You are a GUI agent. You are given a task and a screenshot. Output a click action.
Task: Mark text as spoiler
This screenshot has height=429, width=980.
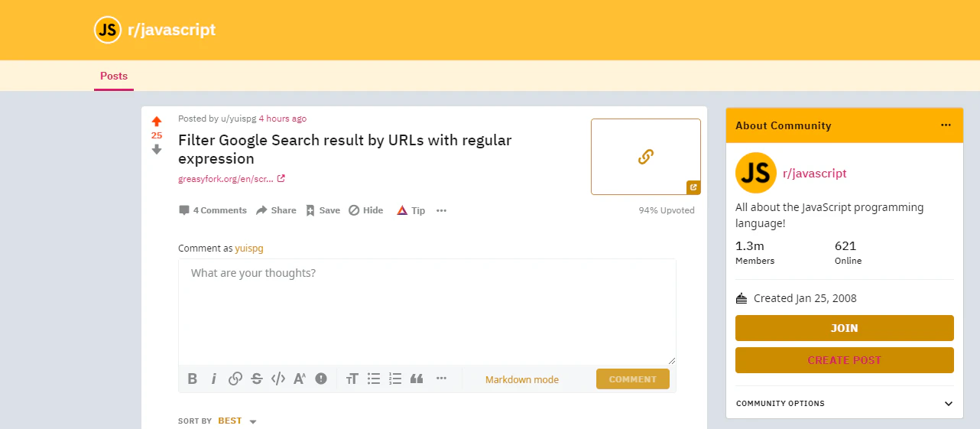[321, 379]
